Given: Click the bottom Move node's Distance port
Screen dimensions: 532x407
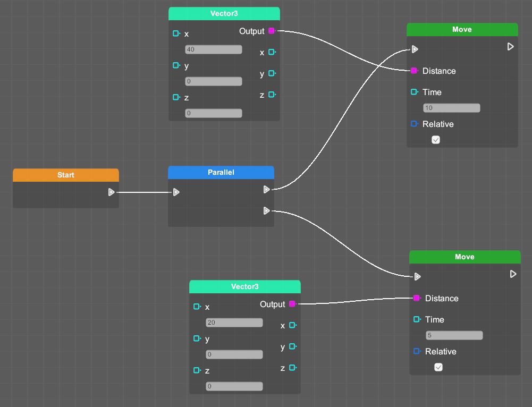Looking at the screenshot, I should click(x=417, y=298).
